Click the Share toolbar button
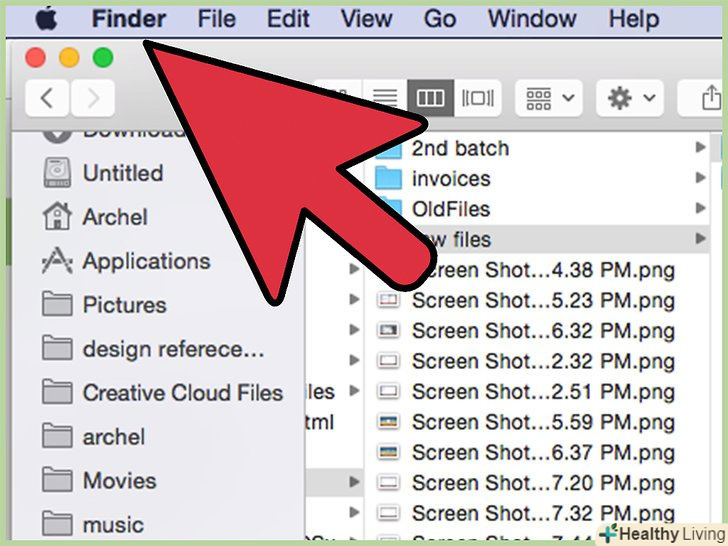 click(x=709, y=98)
